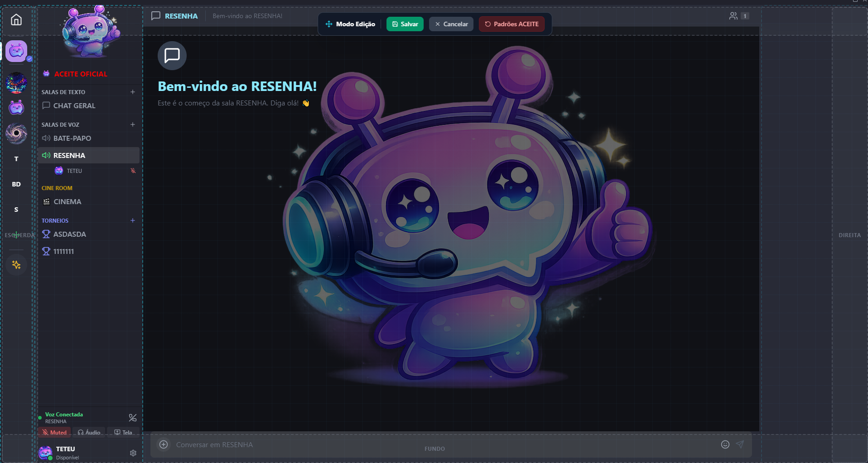
Task: Toggle the Tela screen share button
Action: (x=123, y=432)
